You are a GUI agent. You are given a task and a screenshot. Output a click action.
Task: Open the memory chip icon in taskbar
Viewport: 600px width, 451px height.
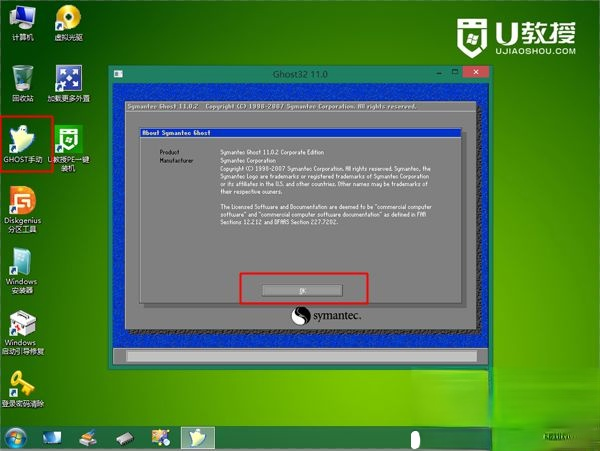(x=125, y=438)
